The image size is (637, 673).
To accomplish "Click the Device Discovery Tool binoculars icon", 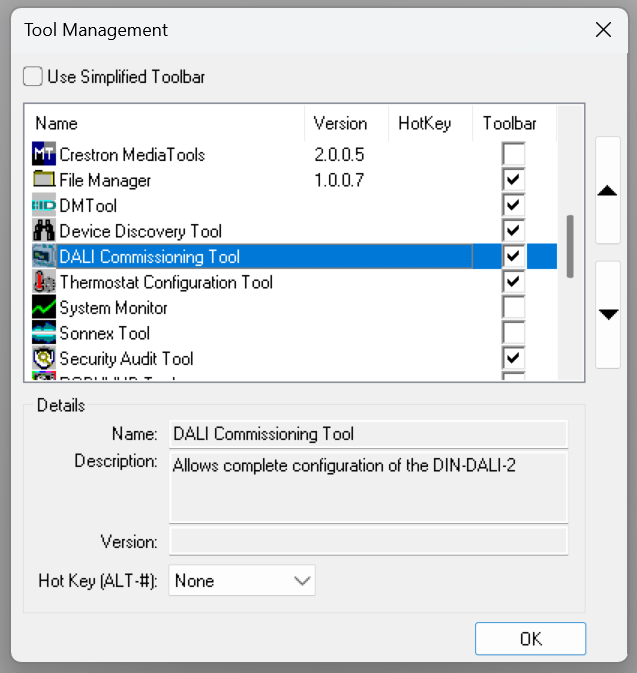I will point(44,230).
